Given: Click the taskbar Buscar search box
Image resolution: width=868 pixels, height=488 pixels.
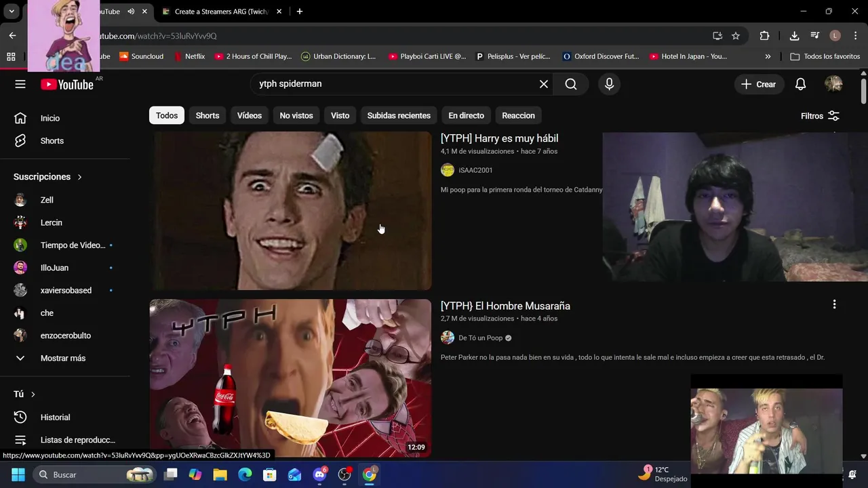Looking at the screenshot, I should (94, 474).
